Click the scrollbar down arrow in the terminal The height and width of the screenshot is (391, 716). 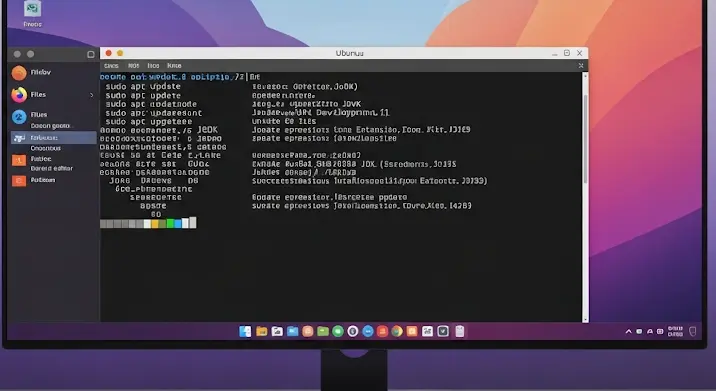(585, 319)
